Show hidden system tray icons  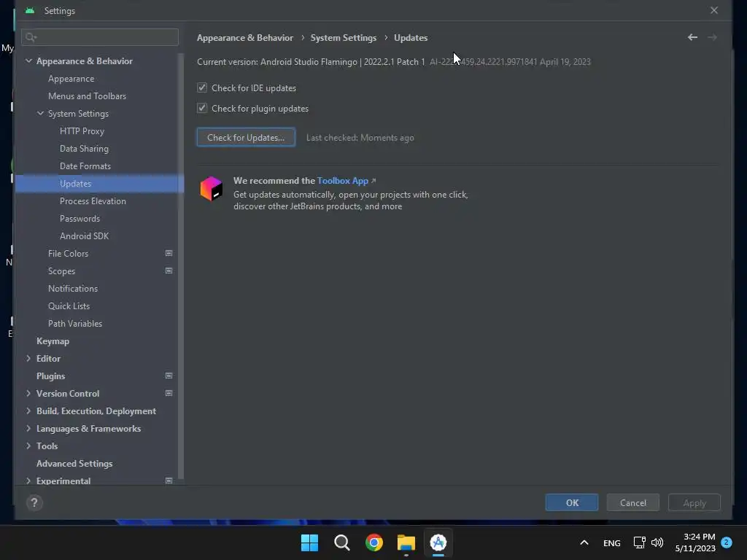click(x=584, y=542)
